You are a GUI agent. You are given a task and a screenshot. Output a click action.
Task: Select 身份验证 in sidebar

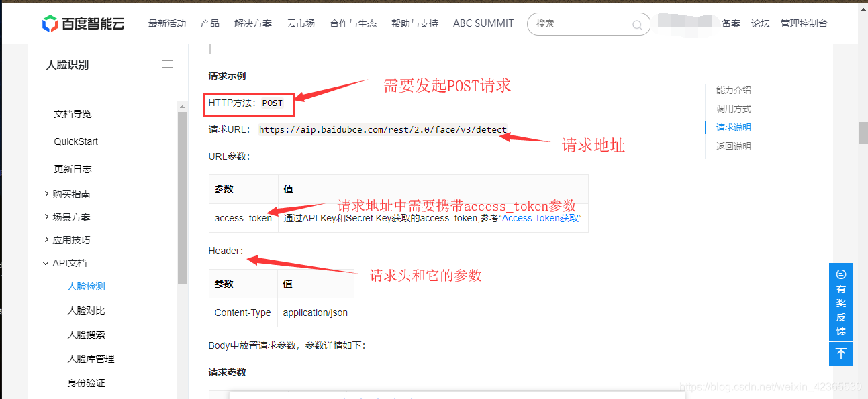click(x=87, y=383)
